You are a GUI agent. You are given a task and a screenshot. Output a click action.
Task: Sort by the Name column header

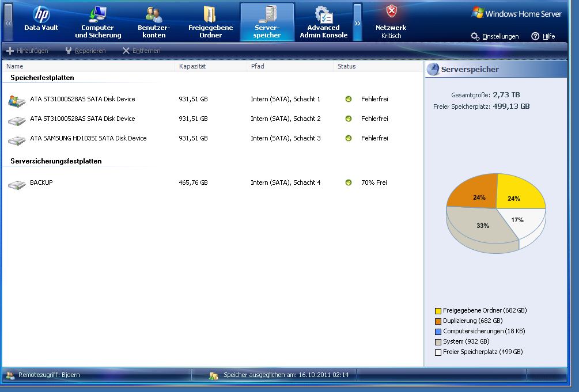(89, 66)
